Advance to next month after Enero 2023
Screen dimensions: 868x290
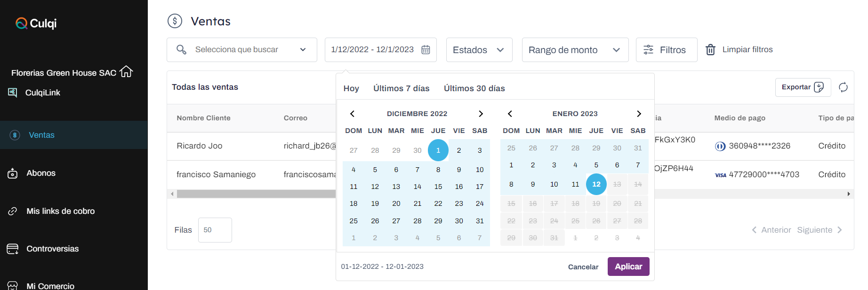pyautogui.click(x=638, y=114)
